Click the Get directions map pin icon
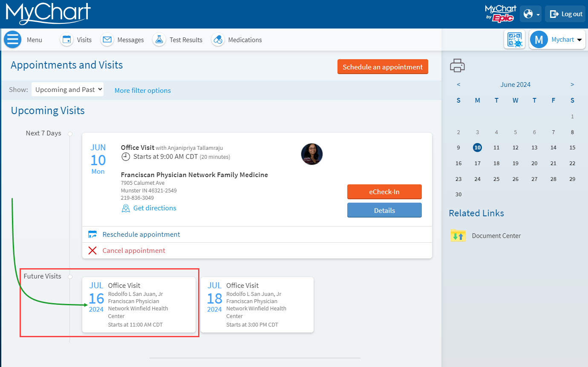Viewport: 588px width, 367px height. [125, 208]
